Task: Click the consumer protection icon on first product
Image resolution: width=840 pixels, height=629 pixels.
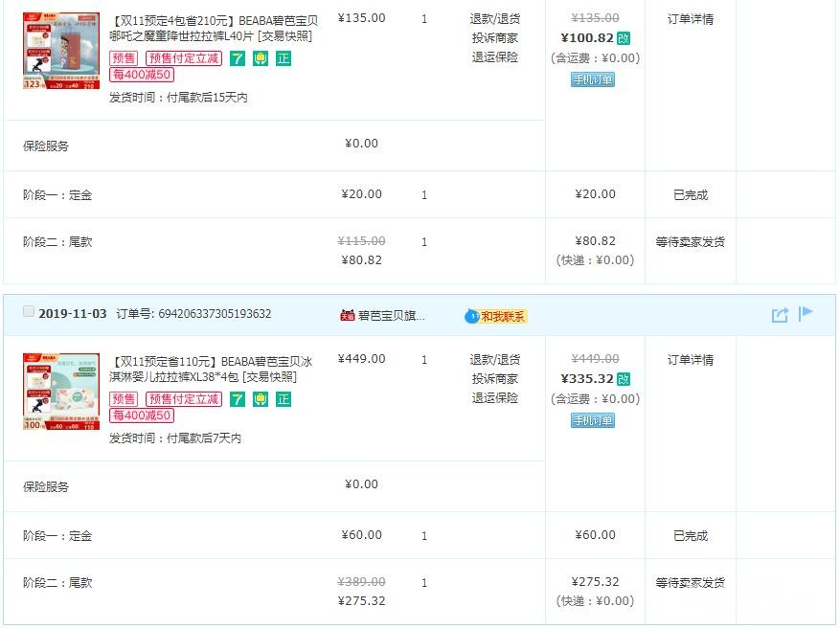Action: pyautogui.click(x=261, y=58)
